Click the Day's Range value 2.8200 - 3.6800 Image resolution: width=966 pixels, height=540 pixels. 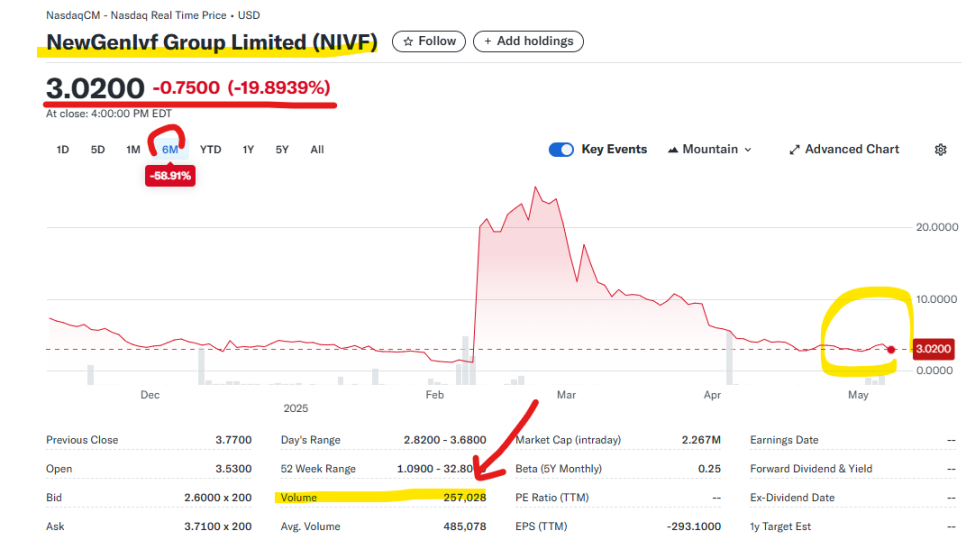[445, 440]
